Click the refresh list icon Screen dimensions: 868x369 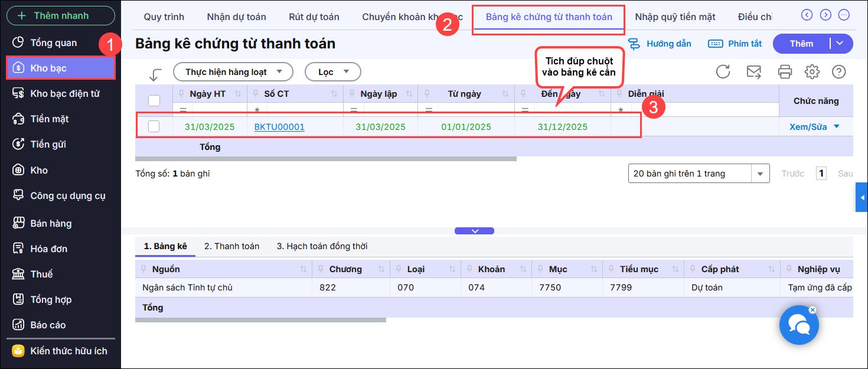coord(723,72)
